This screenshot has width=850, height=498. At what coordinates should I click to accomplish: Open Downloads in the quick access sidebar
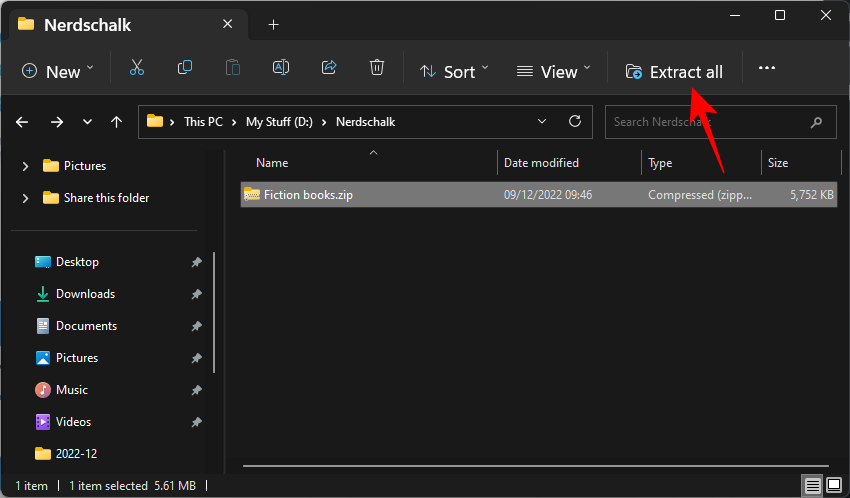tap(85, 294)
